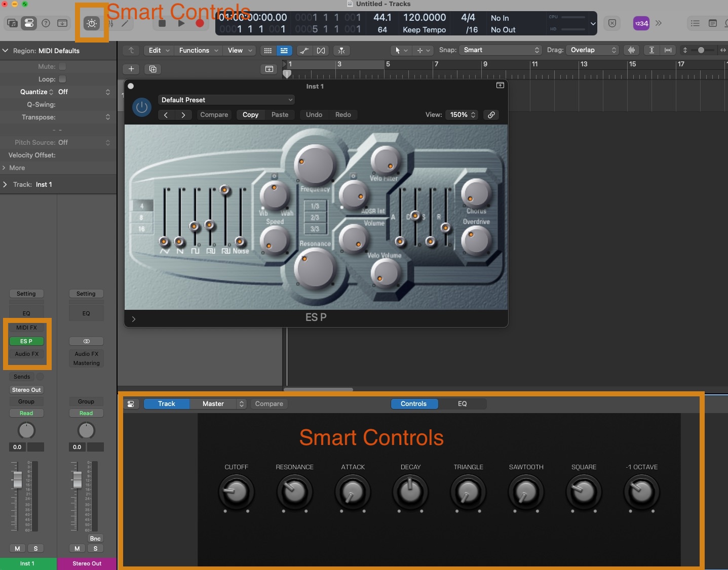
Task: Toggle the ES P plugin power button
Action: tap(142, 107)
